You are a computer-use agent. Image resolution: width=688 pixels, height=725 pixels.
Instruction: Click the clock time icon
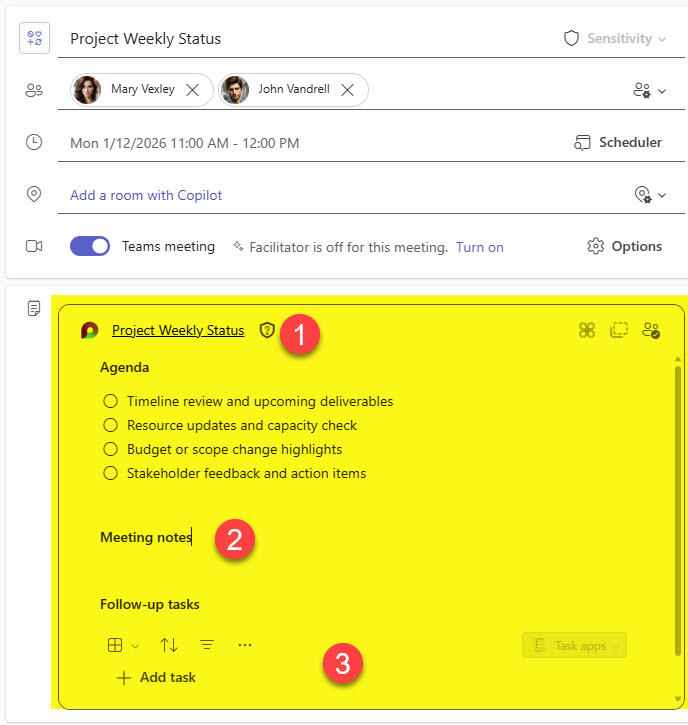[34, 142]
